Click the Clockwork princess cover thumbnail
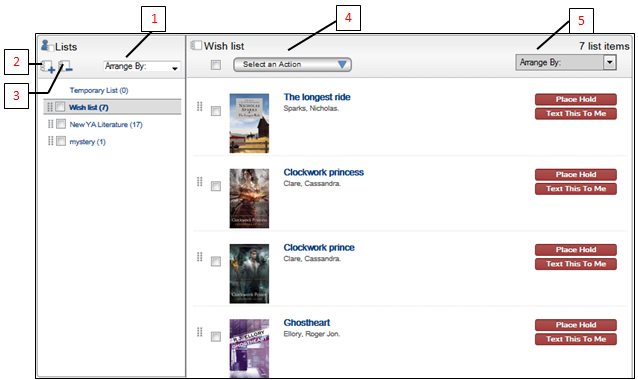This screenshot has height=380, width=638. [249, 198]
